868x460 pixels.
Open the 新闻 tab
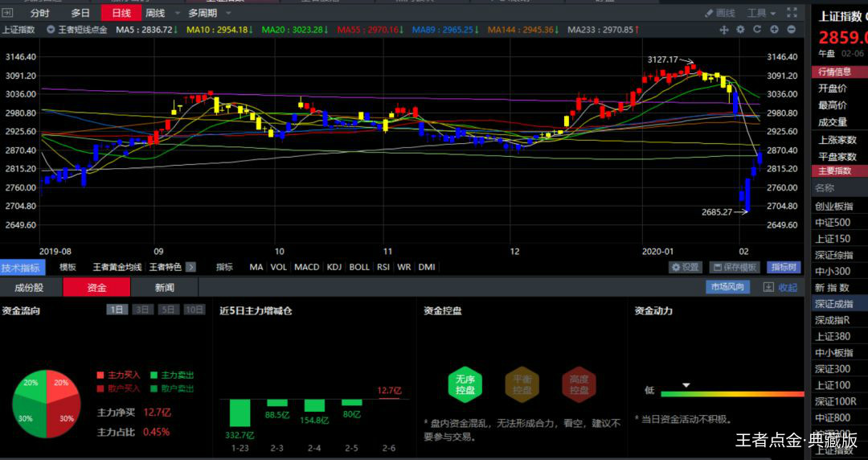click(165, 287)
